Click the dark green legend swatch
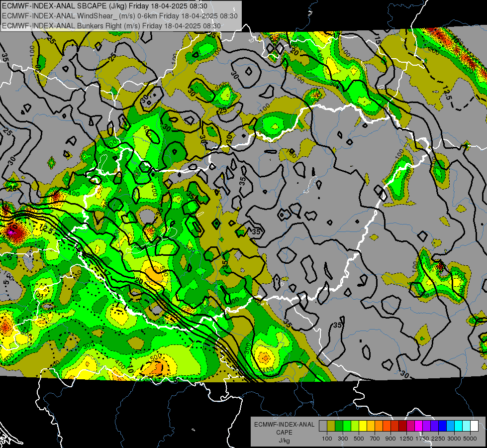Screen dimensions: 487x448 tap(339, 426)
